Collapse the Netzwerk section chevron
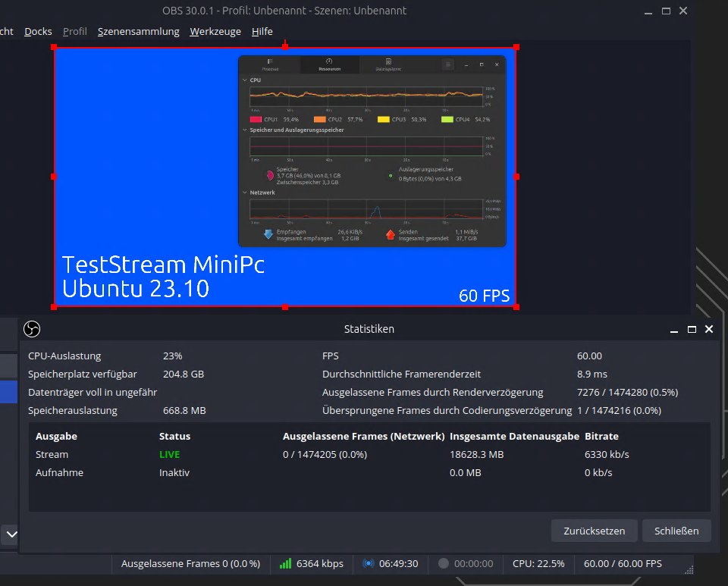The image size is (728, 586). pos(244,193)
